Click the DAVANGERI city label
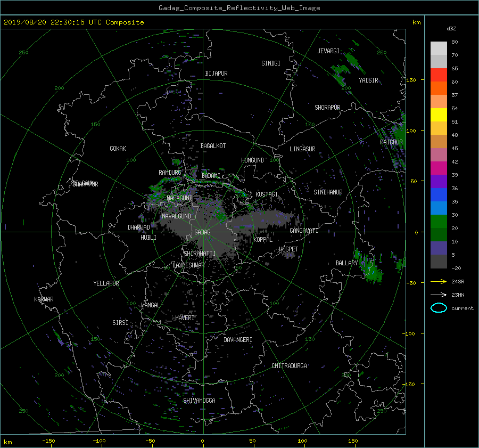This screenshot has height=448, width=479. [x=238, y=340]
